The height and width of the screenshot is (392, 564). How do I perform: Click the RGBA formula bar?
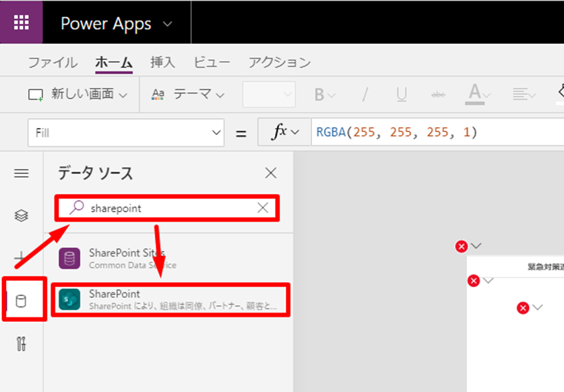click(x=437, y=132)
